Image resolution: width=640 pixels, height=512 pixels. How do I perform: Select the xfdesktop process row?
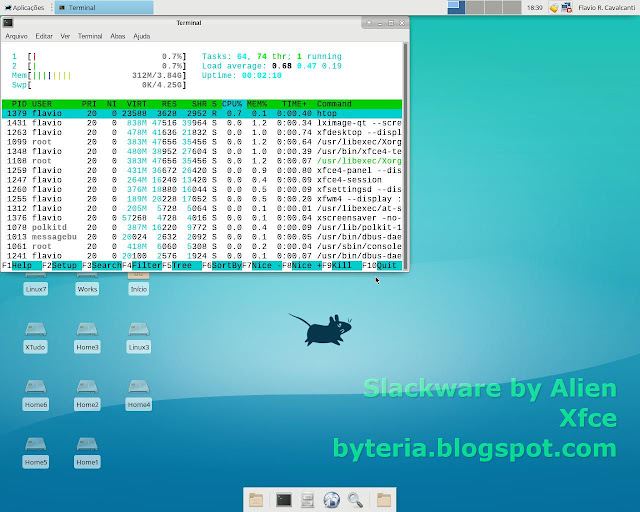[202, 132]
